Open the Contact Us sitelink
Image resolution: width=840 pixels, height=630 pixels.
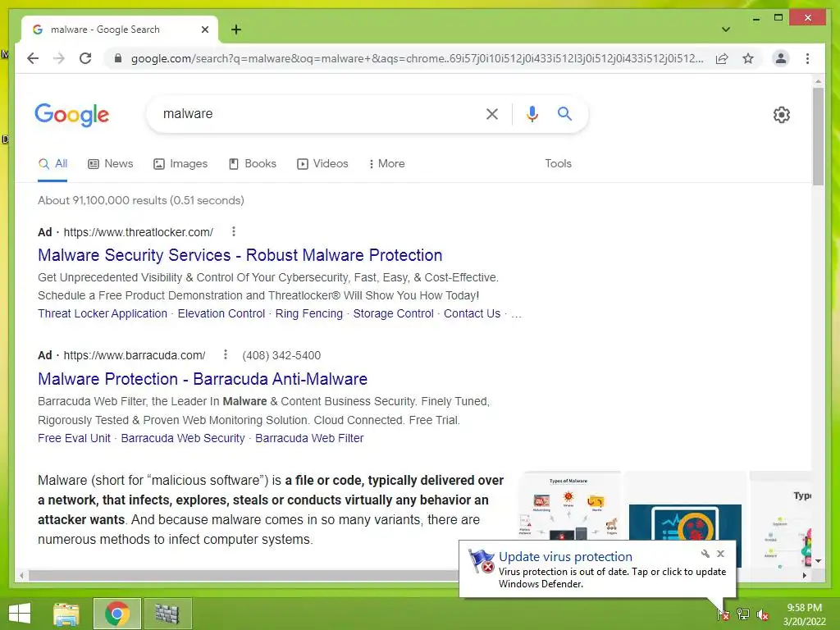472,314
